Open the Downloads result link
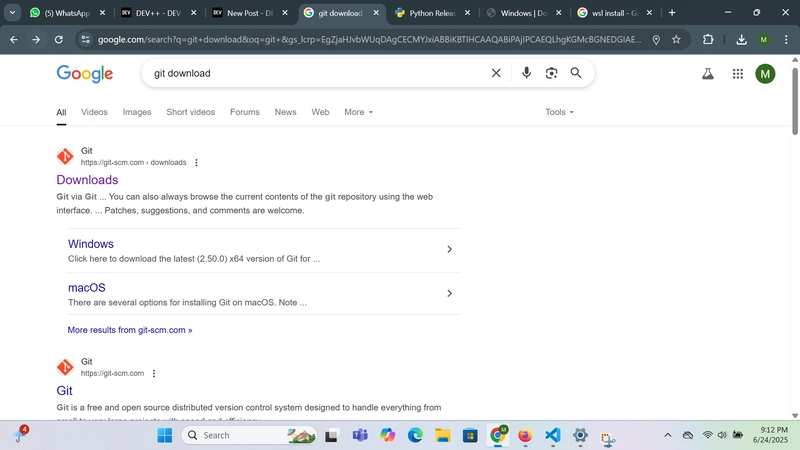This screenshot has height=450, width=800. [x=87, y=180]
